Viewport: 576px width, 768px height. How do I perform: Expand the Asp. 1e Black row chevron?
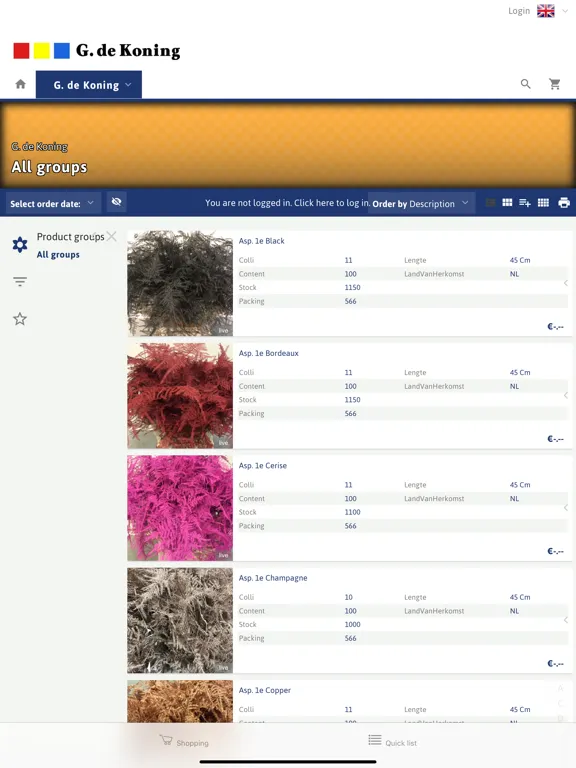click(x=566, y=283)
